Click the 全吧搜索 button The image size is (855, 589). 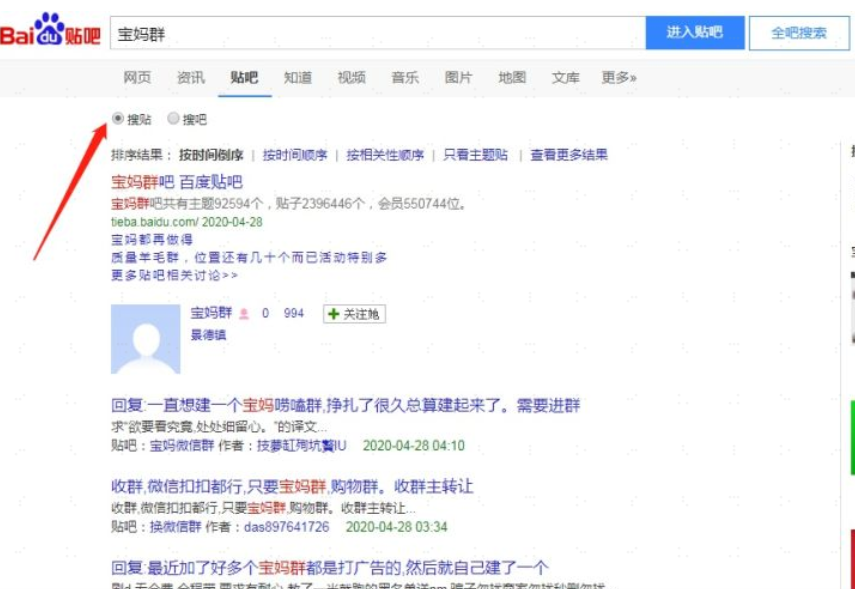(799, 33)
